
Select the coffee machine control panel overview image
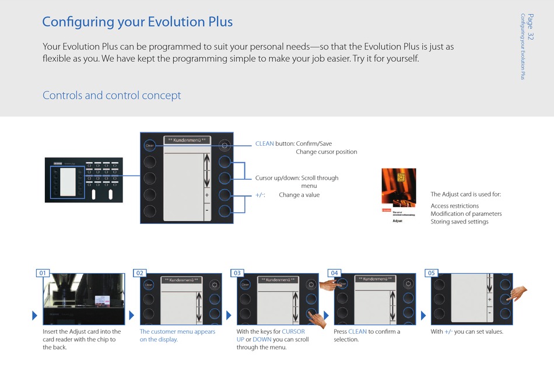tap(84, 180)
